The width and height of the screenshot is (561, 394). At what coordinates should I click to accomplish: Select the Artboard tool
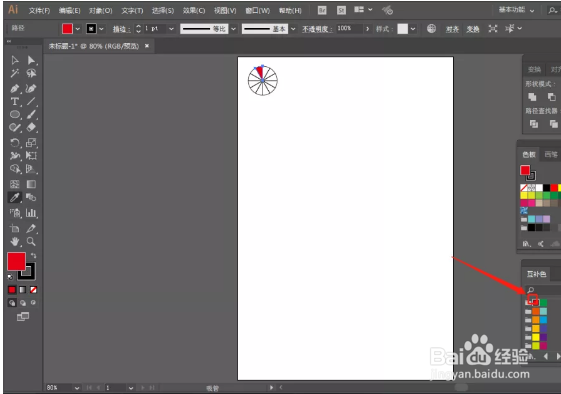pyautogui.click(x=15, y=228)
